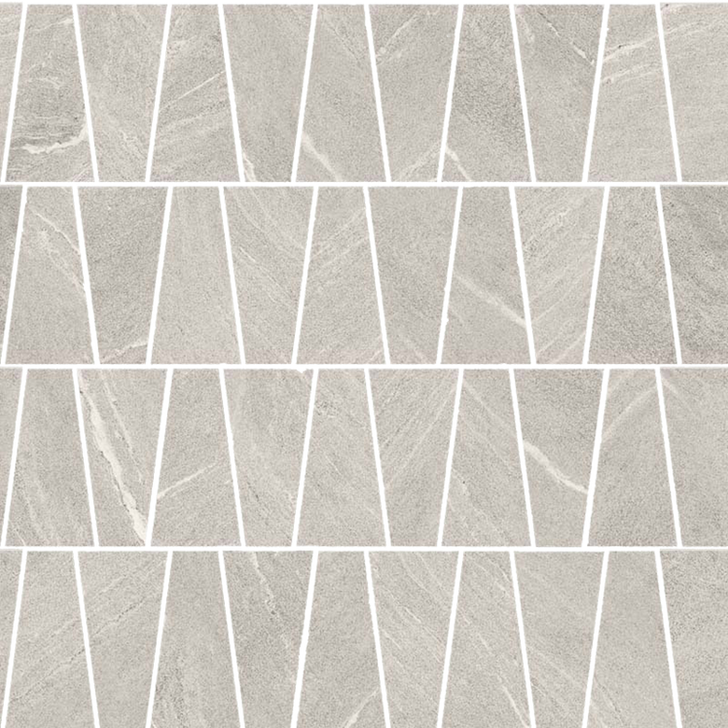Select the top-row tile with white vein at lower left

[342, 92]
